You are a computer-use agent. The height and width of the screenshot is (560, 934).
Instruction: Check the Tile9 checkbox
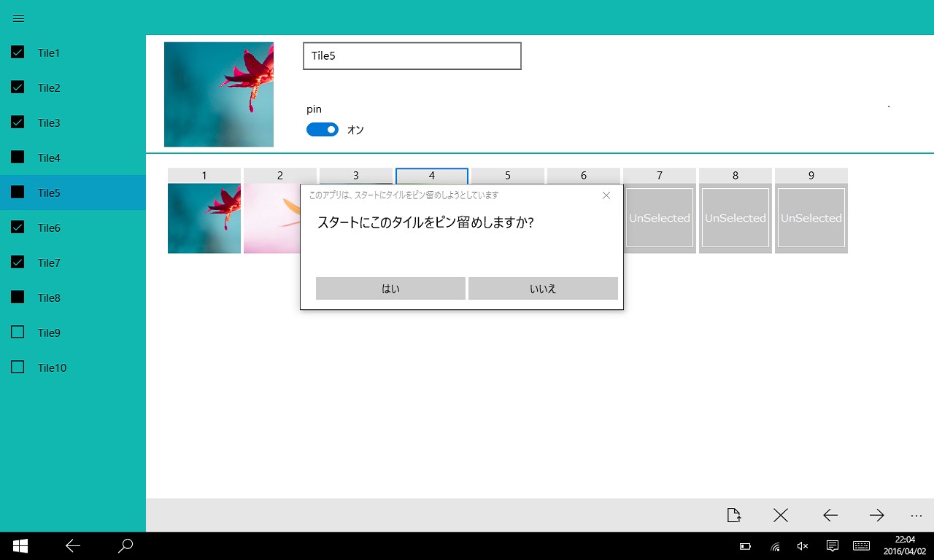pyautogui.click(x=18, y=332)
